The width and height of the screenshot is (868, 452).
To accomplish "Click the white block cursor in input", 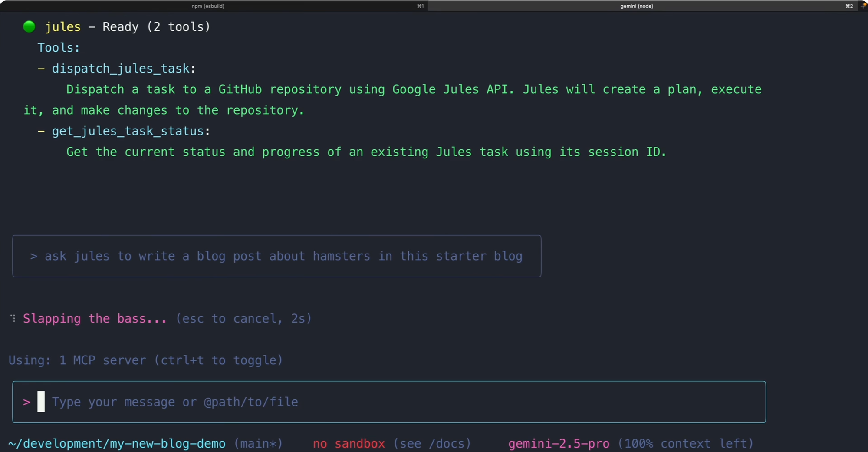I will tap(41, 402).
